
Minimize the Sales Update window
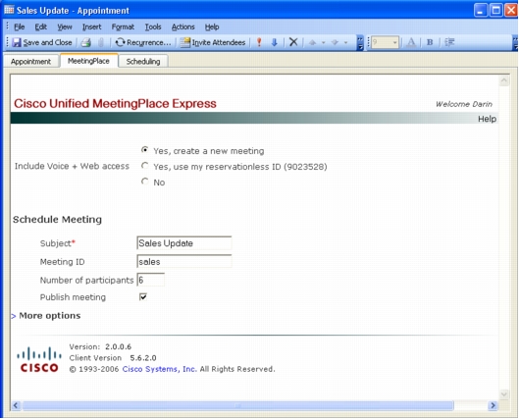[480, 10]
